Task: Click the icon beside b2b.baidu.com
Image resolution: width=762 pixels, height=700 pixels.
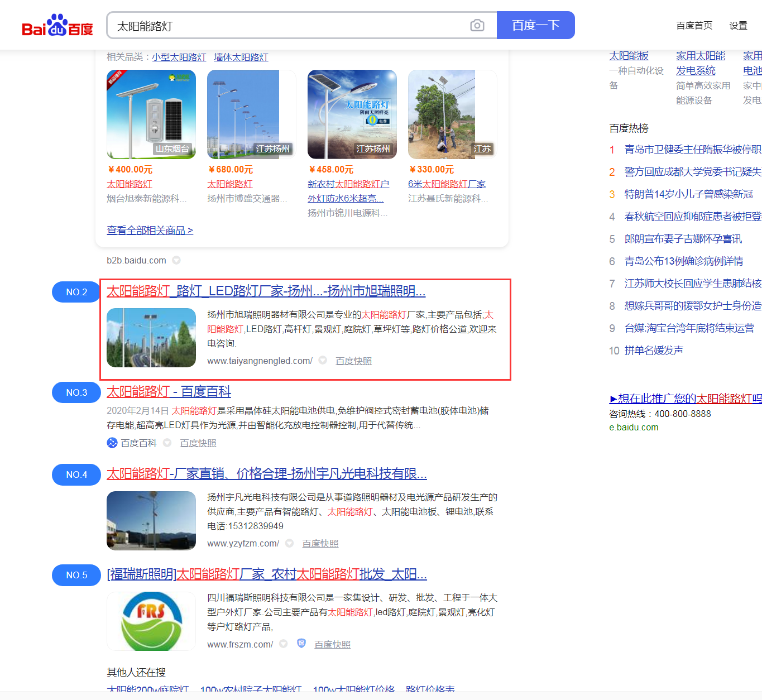Action: click(176, 260)
